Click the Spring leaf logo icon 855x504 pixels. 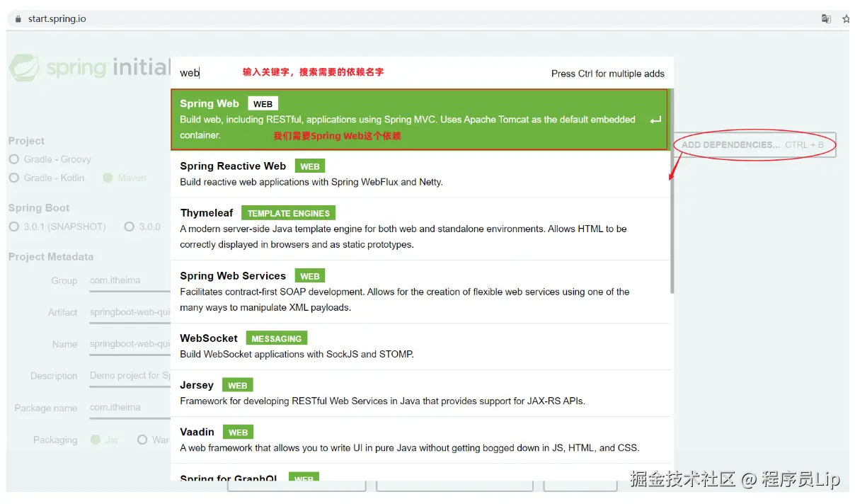coord(24,68)
